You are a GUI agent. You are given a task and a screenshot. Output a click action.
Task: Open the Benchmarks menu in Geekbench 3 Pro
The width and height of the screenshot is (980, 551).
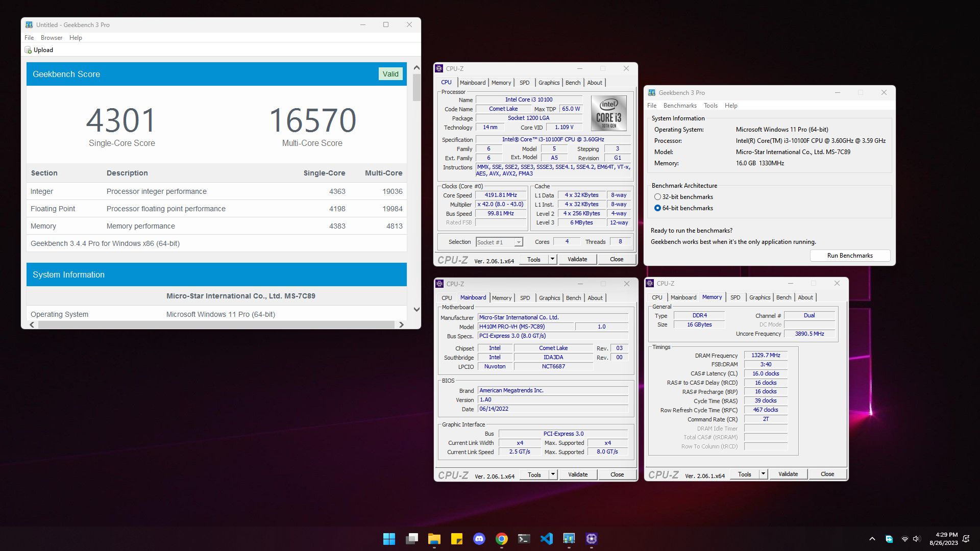[x=680, y=106]
